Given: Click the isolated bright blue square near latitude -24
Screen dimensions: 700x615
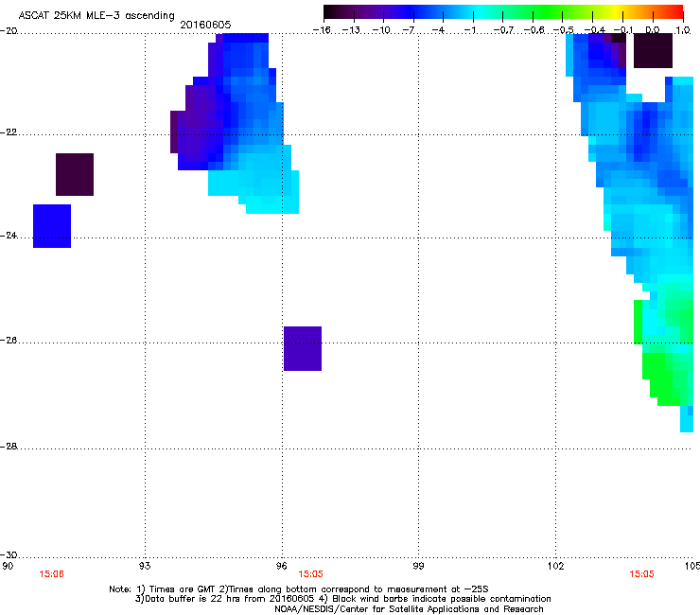Looking at the screenshot, I should pos(52,226).
